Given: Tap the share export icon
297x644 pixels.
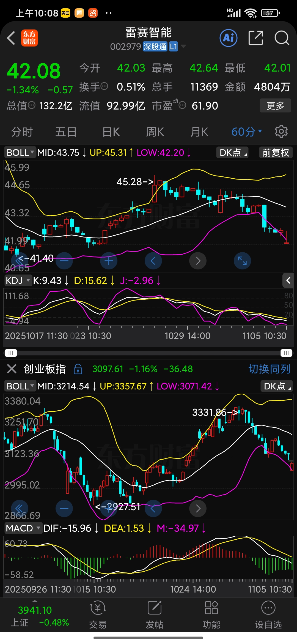Looking at the screenshot, I should coord(256,38).
